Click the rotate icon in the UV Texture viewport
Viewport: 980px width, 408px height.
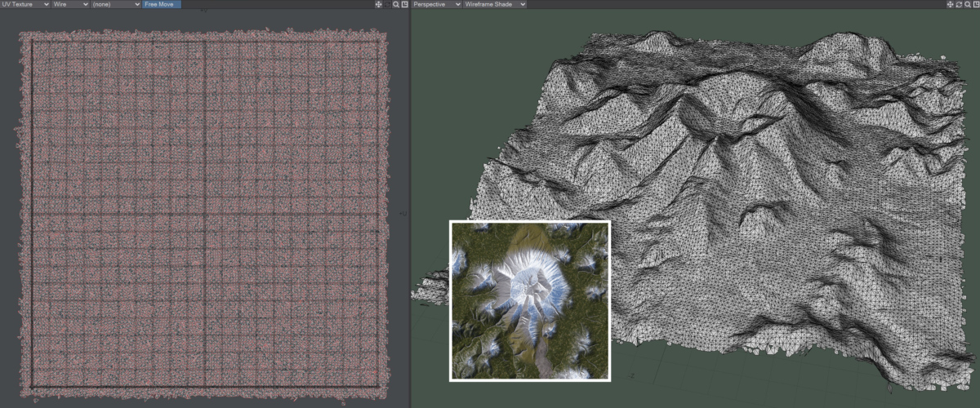click(x=387, y=4)
